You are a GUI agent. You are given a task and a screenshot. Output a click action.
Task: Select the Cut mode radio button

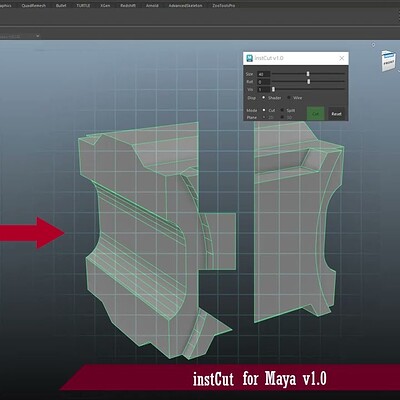pyautogui.click(x=264, y=110)
